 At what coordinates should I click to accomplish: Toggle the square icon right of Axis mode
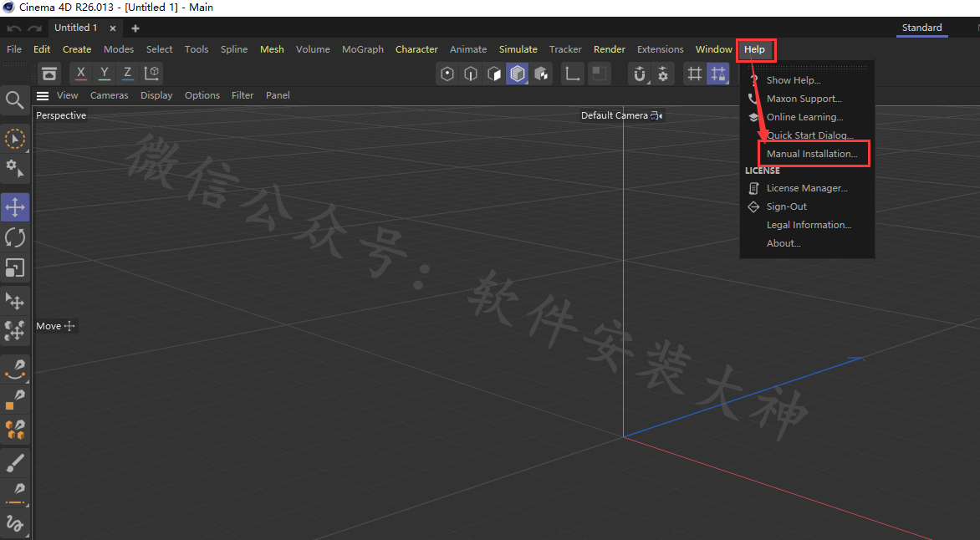(599, 74)
